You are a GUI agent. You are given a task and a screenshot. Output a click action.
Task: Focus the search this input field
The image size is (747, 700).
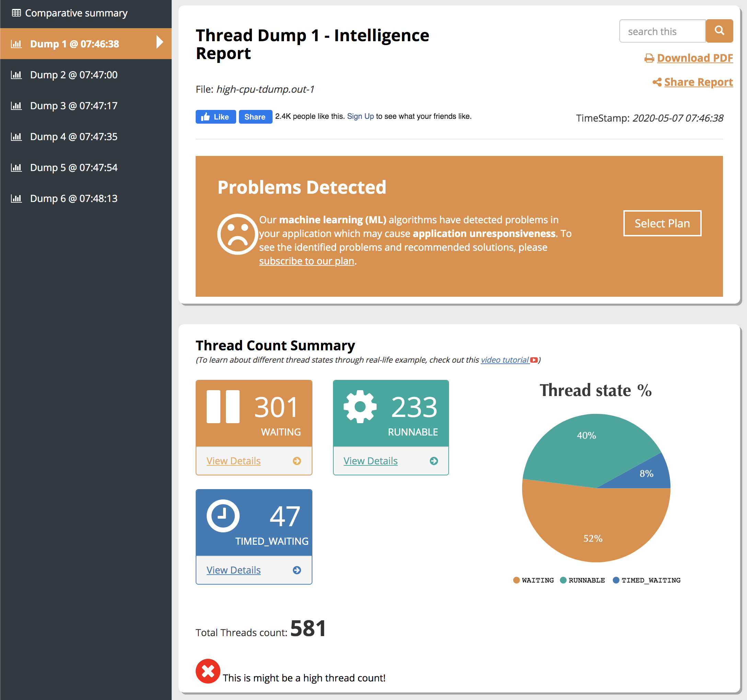pyautogui.click(x=662, y=31)
